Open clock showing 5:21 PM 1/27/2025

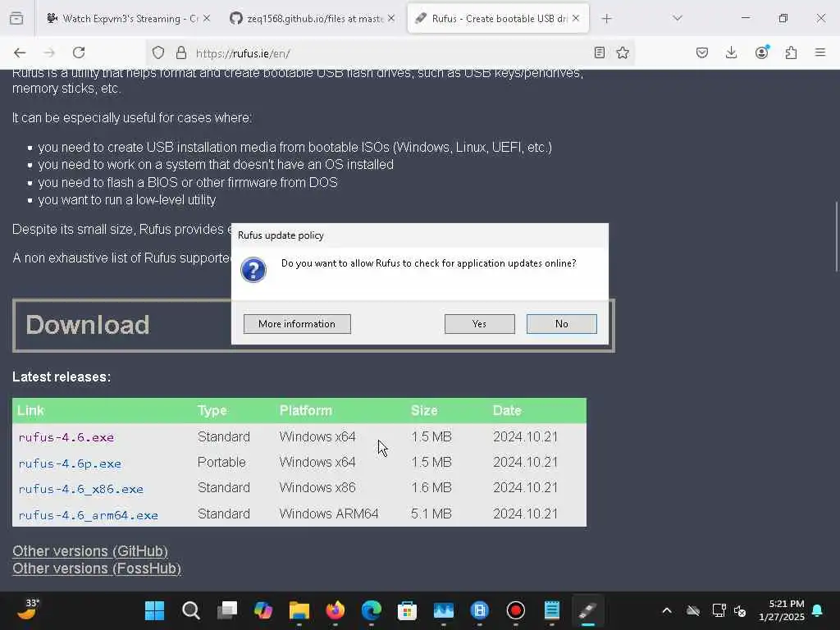coord(782,610)
